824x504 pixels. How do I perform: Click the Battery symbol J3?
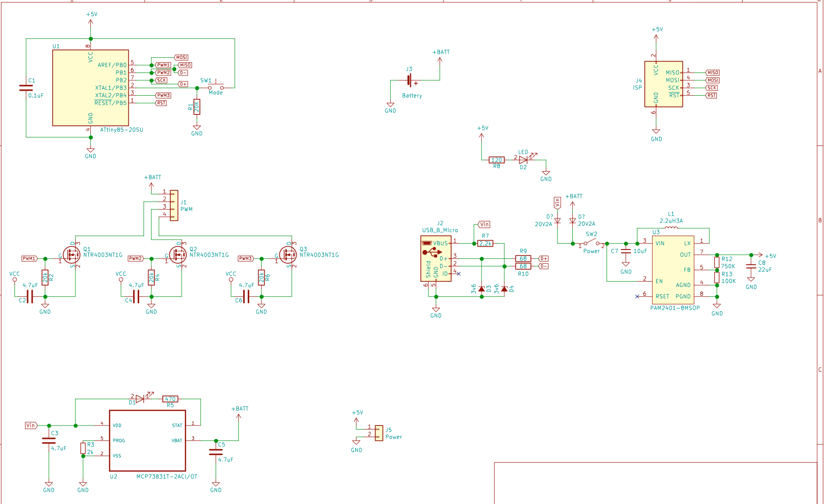coord(410,80)
